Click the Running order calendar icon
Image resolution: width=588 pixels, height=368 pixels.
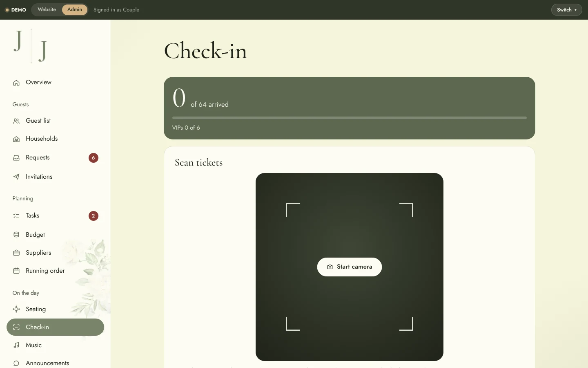pos(16,271)
